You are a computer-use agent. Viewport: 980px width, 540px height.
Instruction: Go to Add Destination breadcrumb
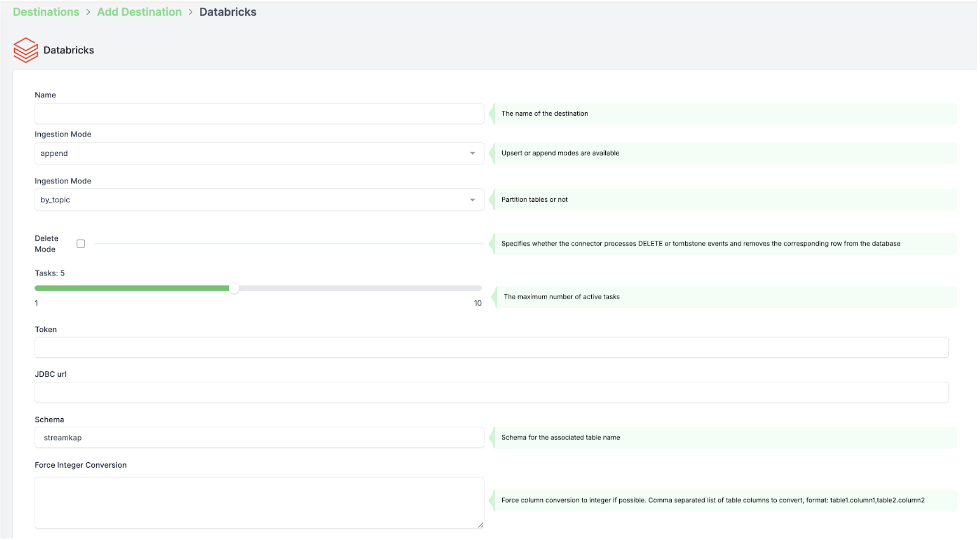pos(139,12)
